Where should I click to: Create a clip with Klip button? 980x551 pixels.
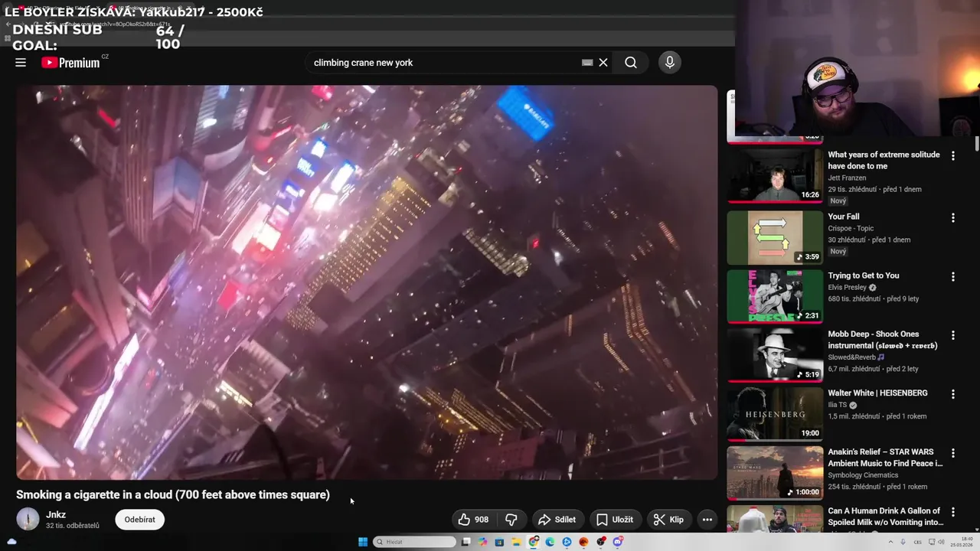668,520
